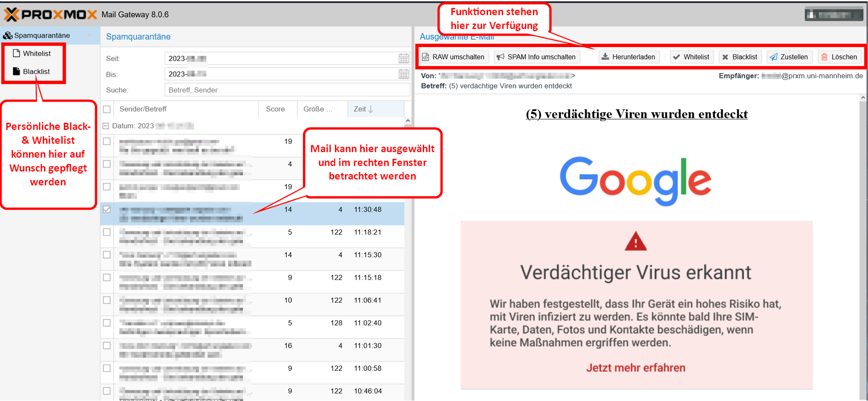Block sender via toolbar Blacklist button
This screenshot has width=868, height=401.
coord(740,57)
